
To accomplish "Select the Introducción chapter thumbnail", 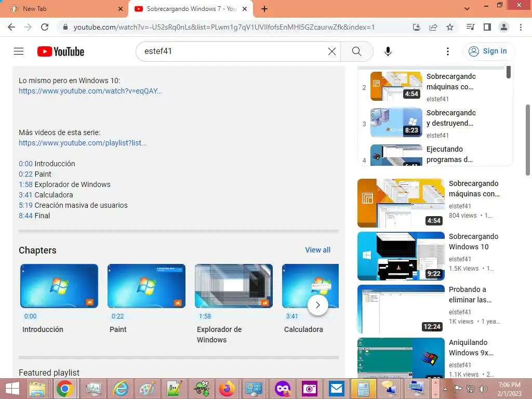I will 59,286.
